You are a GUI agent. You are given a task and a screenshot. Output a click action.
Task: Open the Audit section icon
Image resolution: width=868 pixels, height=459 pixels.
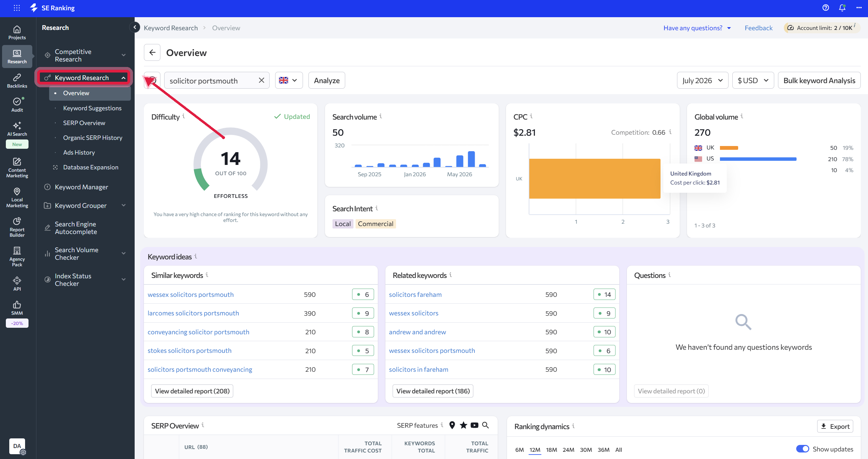coord(17,105)
